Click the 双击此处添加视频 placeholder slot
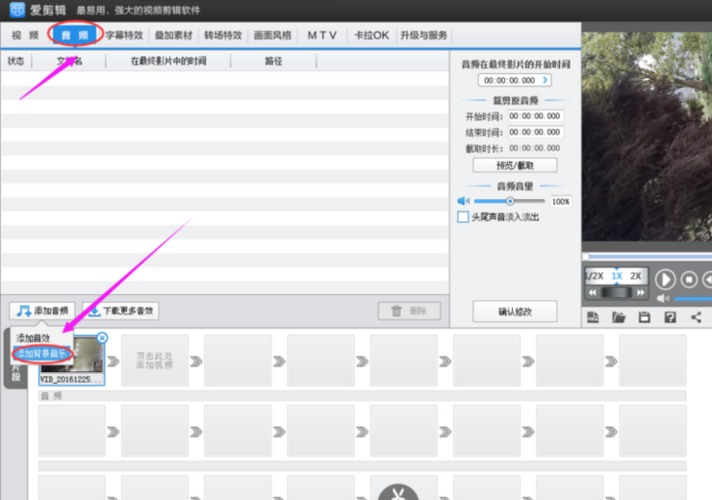Viewport: 712px width, 500px height. pos(155,361)
